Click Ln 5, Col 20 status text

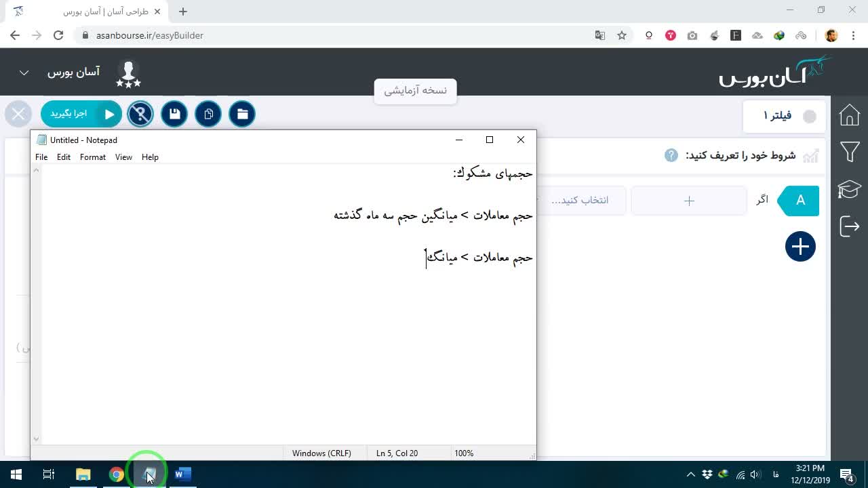(x=397, y=453)
